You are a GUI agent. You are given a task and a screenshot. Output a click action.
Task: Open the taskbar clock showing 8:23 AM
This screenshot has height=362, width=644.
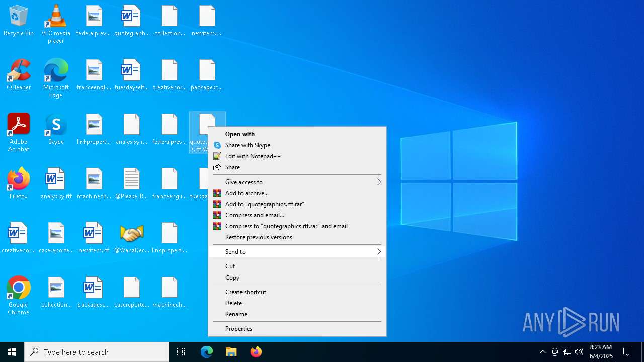coord(601,352)
